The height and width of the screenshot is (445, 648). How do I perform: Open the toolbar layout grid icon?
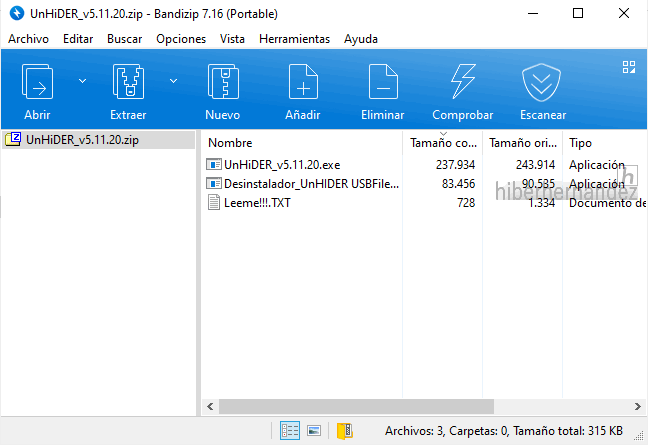[629, 67]
